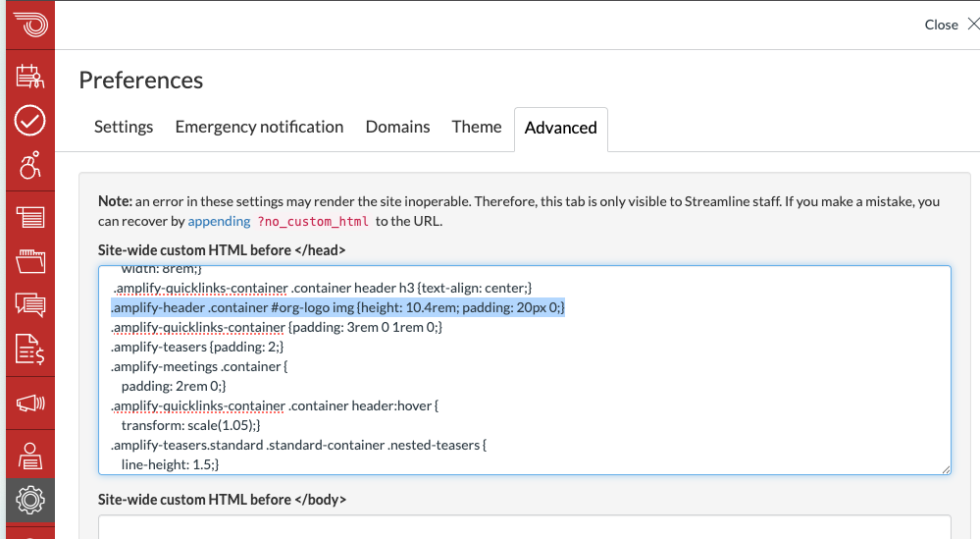Open the checkmark compliance sidebar icon
980x539 pixels.
click(x=29, y=121)
